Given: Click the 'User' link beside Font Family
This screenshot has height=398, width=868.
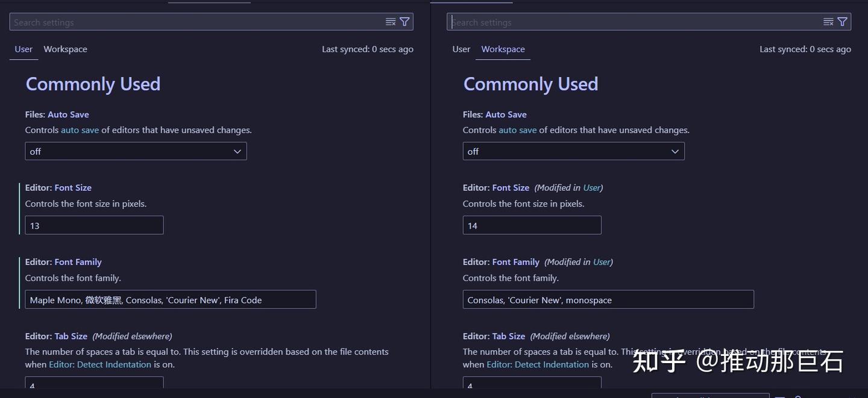Looking at the screenshot, I should [602, 262].
